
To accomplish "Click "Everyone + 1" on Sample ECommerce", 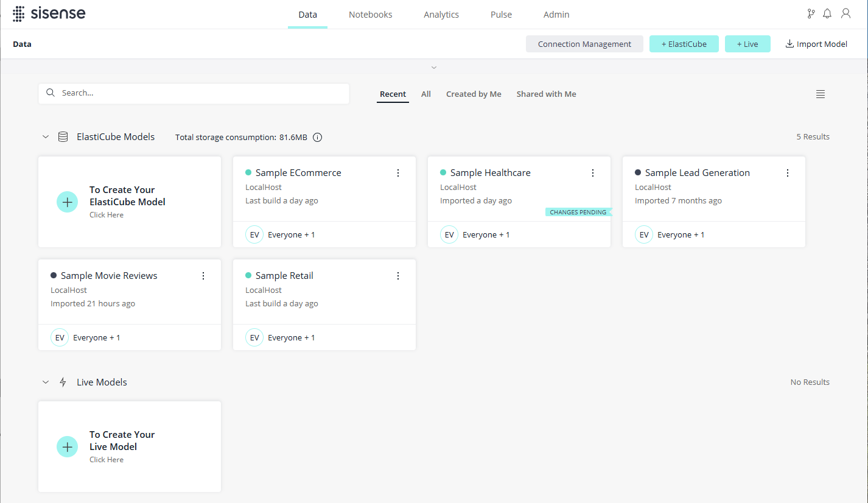I will click(292, 235).
